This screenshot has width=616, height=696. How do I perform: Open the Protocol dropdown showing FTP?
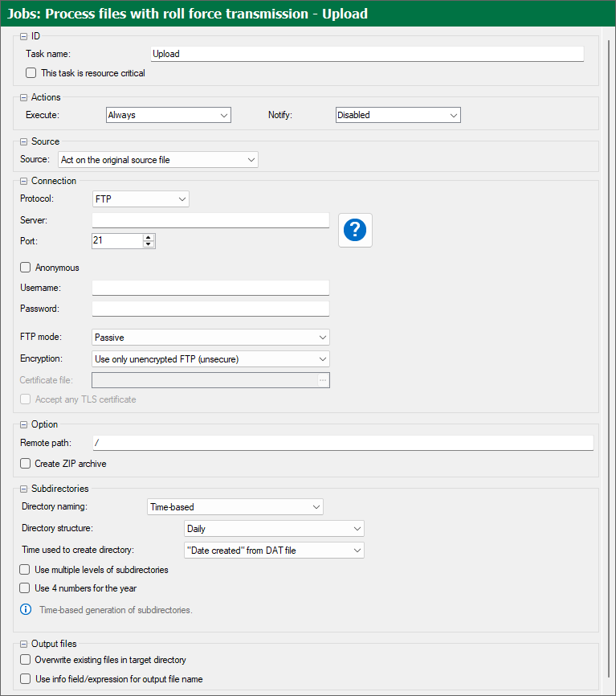(141, 199)
